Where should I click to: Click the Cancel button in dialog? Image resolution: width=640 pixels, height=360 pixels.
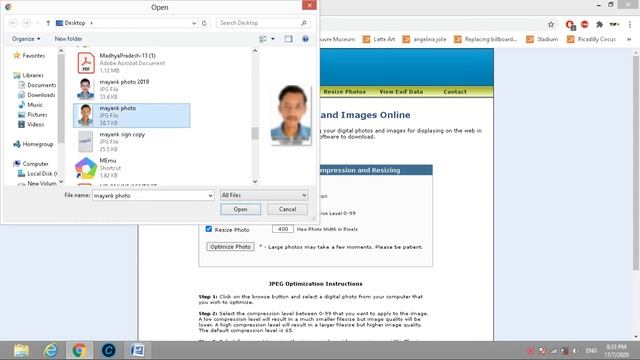click(x=287, y=209)
